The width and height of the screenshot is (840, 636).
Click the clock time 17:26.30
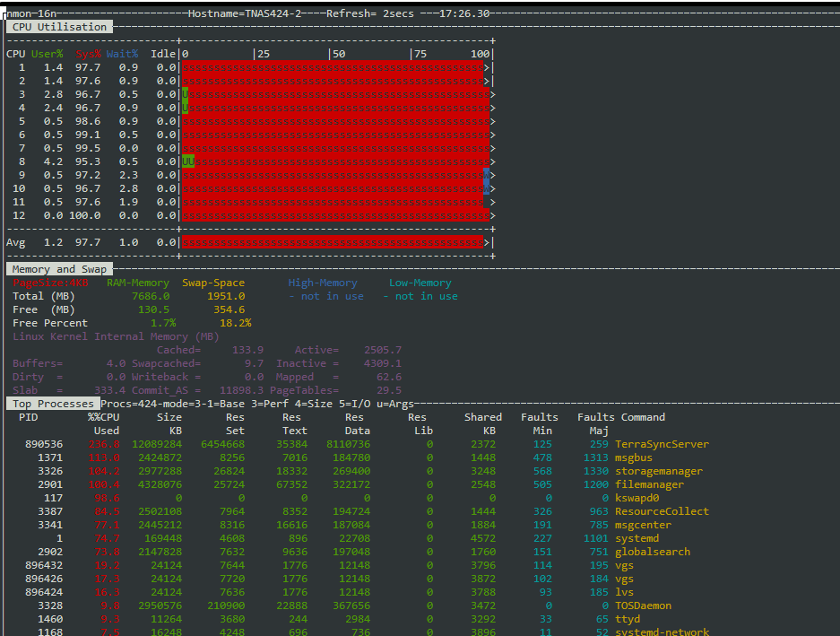[464, 13]
